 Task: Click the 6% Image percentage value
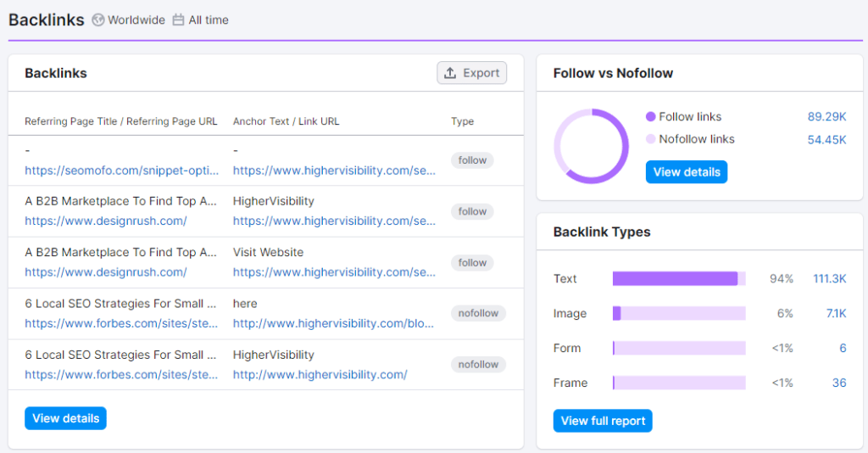784,313
